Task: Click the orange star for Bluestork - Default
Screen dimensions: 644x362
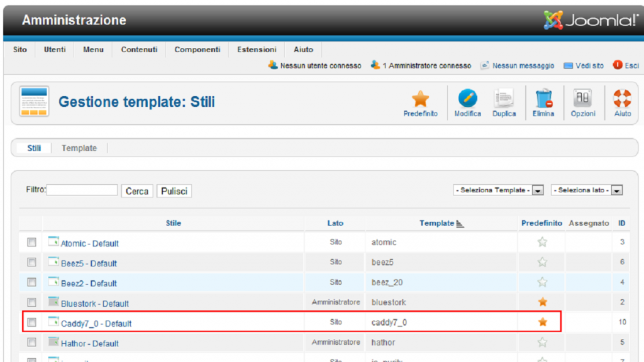Action: coord(542,302)
